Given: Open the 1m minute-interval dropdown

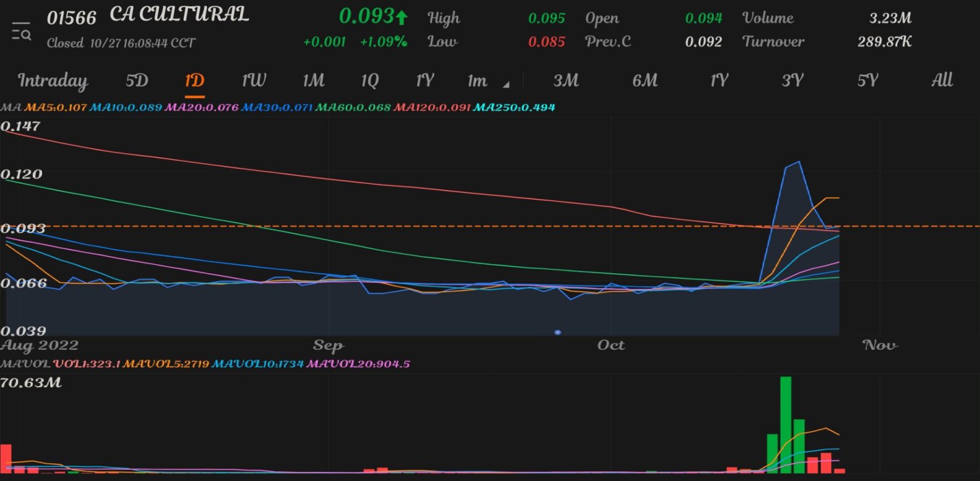Looking at the screenshot, I should click(488, 81).
